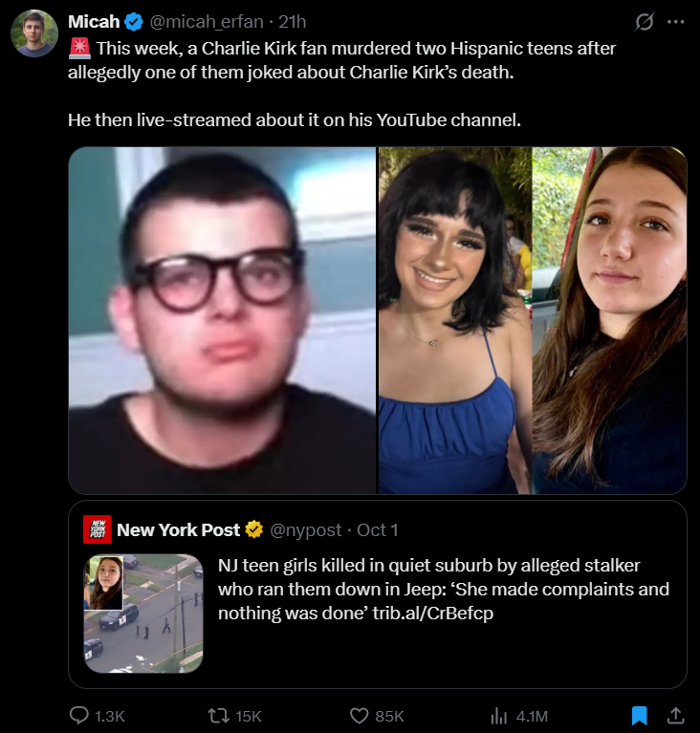Open the @micah_erfan handle link
The image size is (700, 733).
point(206,22)
